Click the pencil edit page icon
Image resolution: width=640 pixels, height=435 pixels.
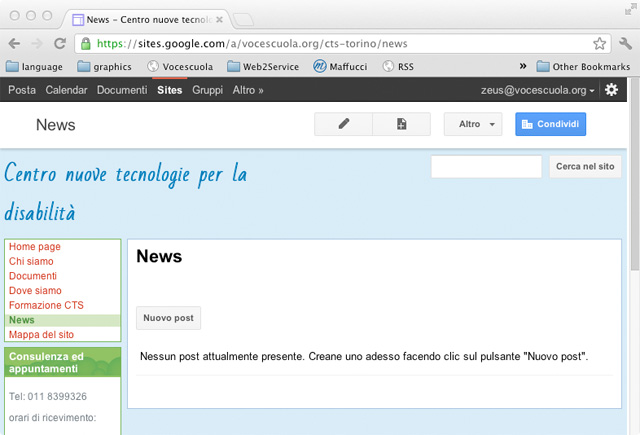[x=343, y=124]
